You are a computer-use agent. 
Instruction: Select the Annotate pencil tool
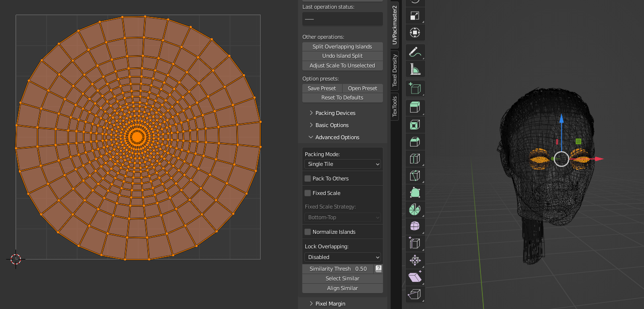[415, 52]
